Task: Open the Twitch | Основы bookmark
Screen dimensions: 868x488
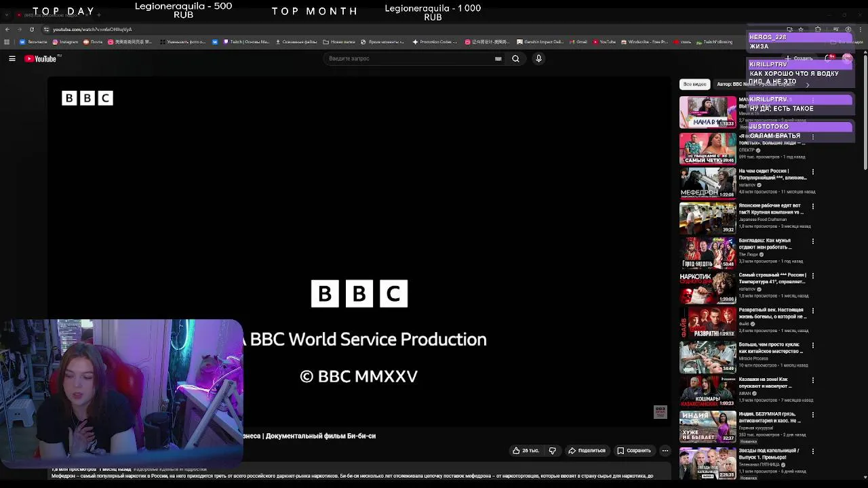Action: tap(245, 42)
